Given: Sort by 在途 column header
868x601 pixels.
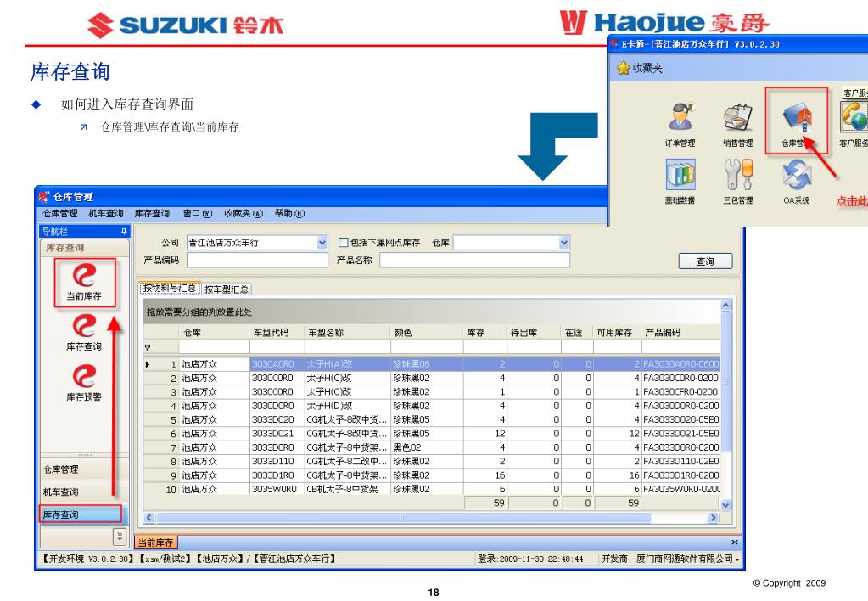Looking at the screenshot, I should (577, 333).
